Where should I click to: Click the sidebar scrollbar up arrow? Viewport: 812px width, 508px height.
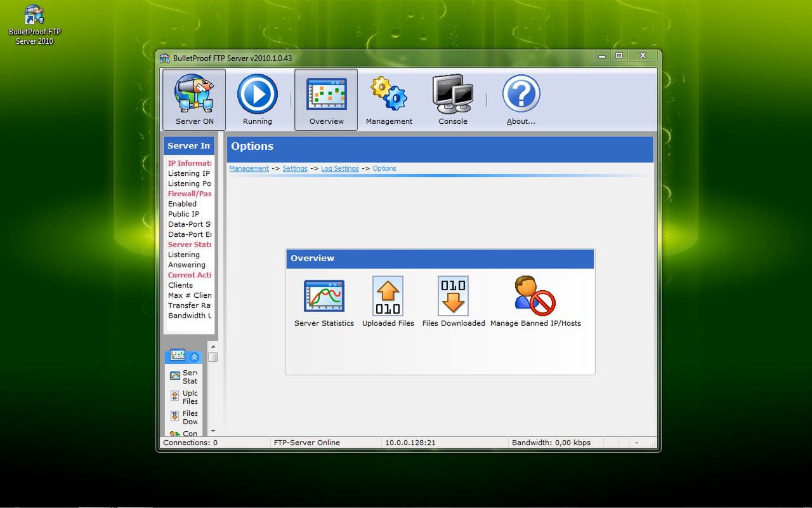(x=213, y=347)
